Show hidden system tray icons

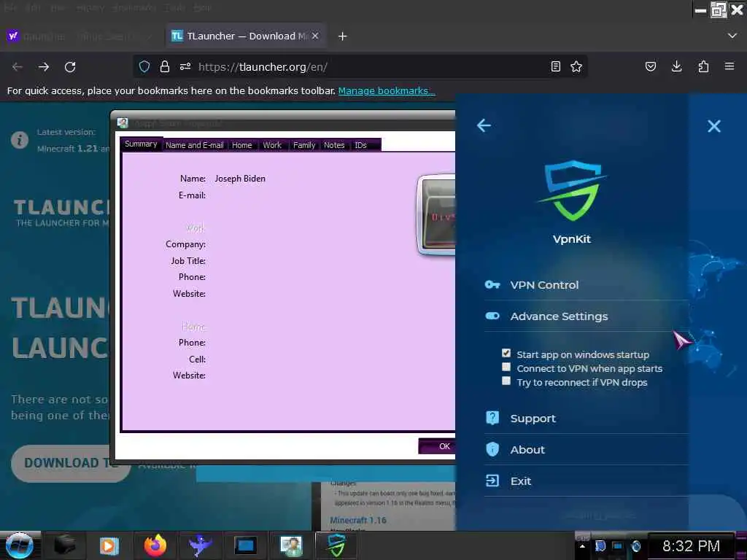581,545
